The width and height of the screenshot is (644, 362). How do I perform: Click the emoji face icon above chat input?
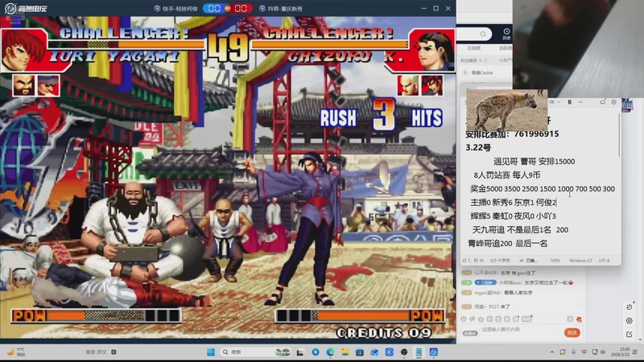[x=464, y=319]
